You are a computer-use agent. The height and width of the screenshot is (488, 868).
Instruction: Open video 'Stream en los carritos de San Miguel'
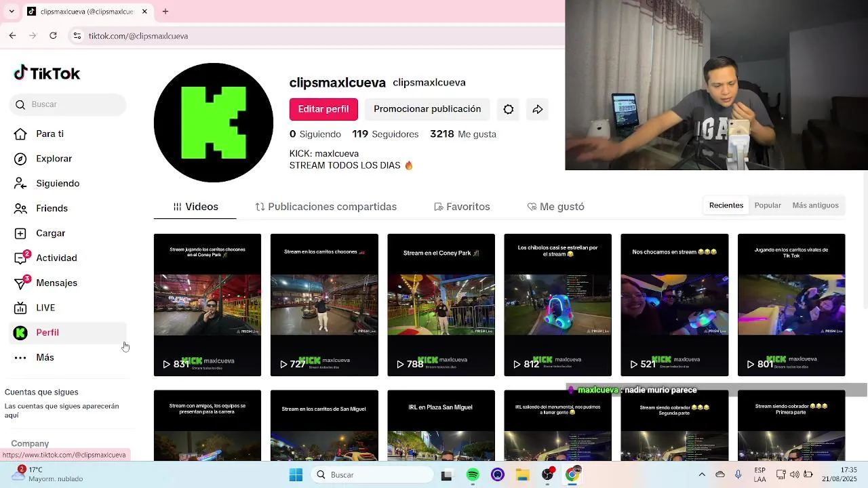pos(324,426)
